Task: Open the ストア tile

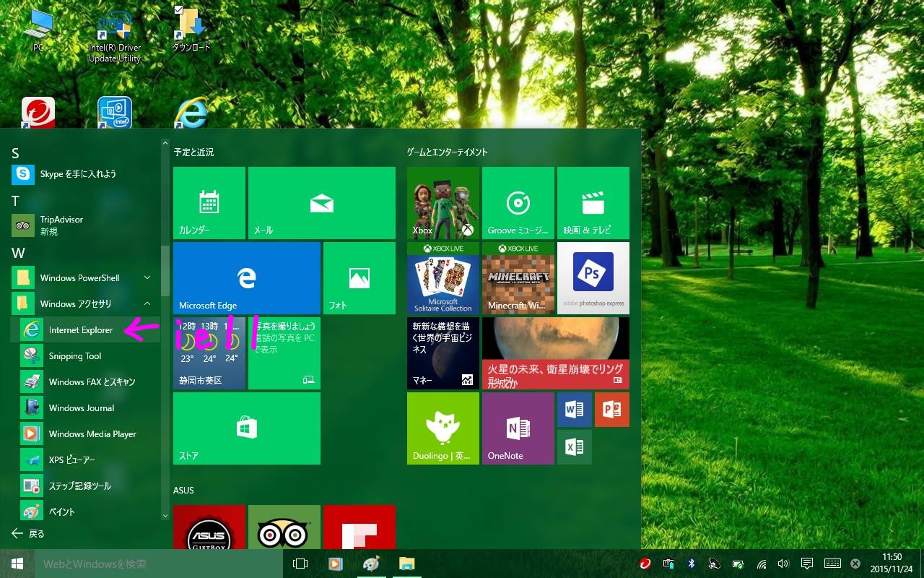Action: [247, 428]
